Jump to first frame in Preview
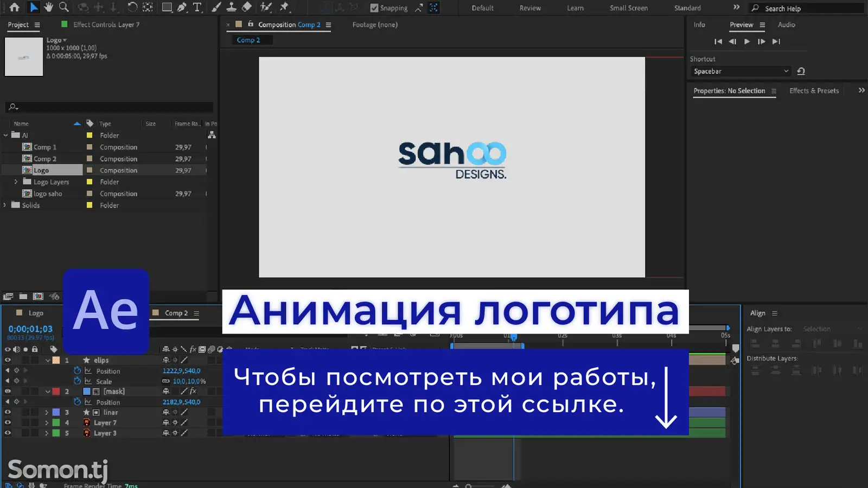 718,42
